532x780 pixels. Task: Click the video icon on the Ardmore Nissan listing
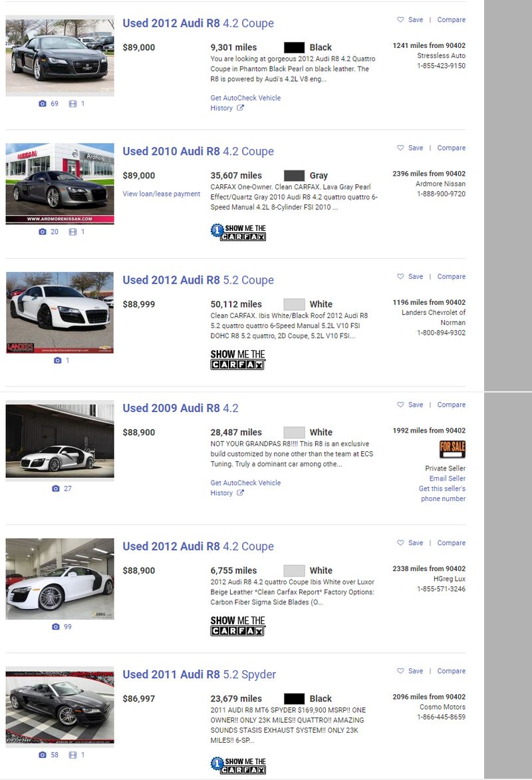click(x=72, y=232)
